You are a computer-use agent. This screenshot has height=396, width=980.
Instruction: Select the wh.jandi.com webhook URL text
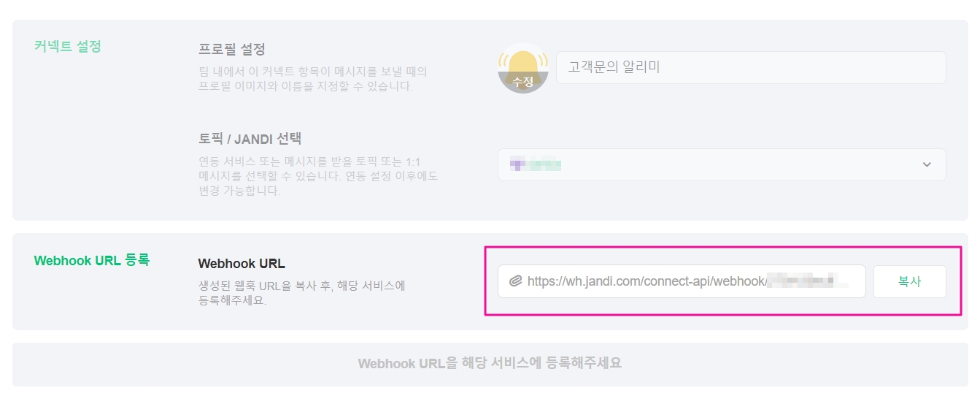pos(645,281)
